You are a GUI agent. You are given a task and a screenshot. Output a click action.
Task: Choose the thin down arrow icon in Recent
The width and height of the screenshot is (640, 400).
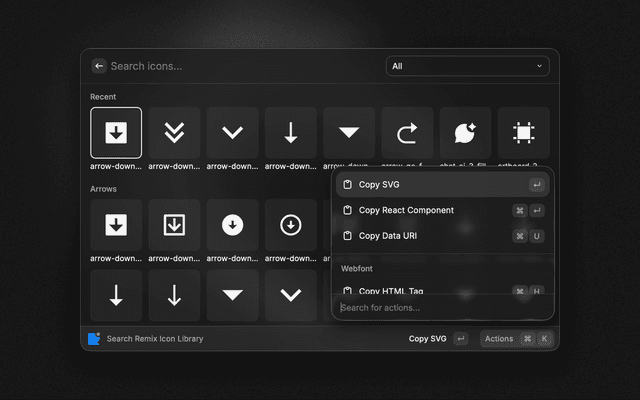tap(291, 133)
